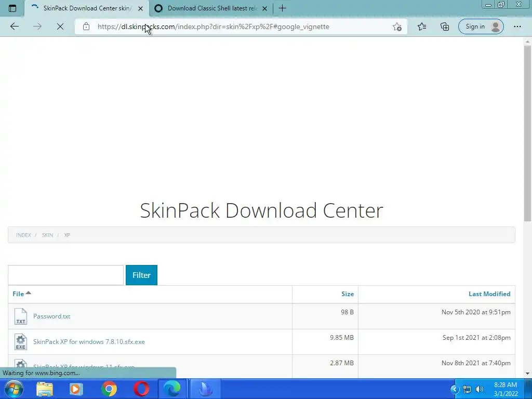Open a new tab with the plus button
Image resolution: width=532 pixels, height=399 pixels.
pos(282,8)
